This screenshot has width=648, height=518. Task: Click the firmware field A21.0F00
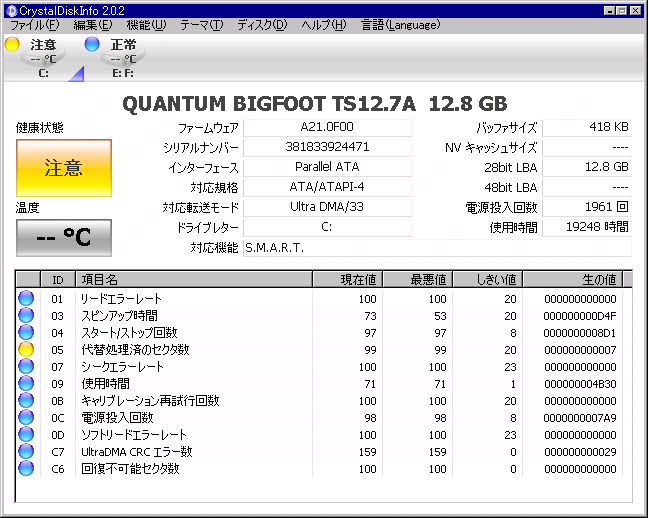coord(328,127)
